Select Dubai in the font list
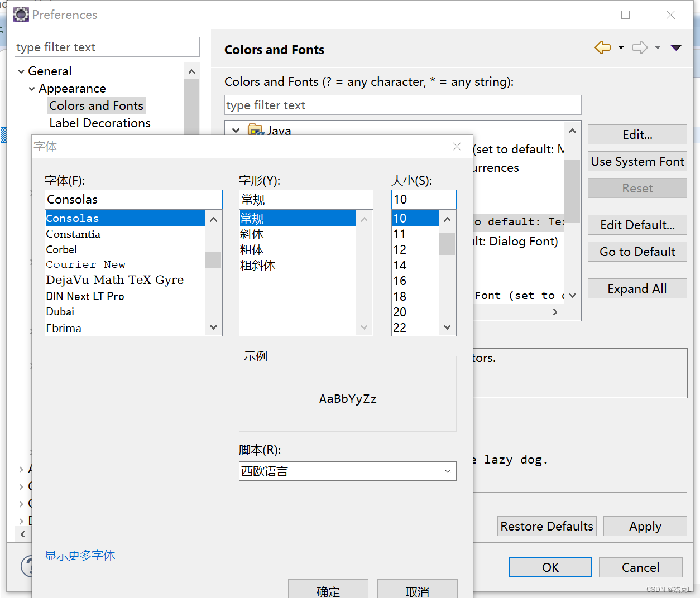Viewport: 700px width, 598px height. click(x=60, y=311)
